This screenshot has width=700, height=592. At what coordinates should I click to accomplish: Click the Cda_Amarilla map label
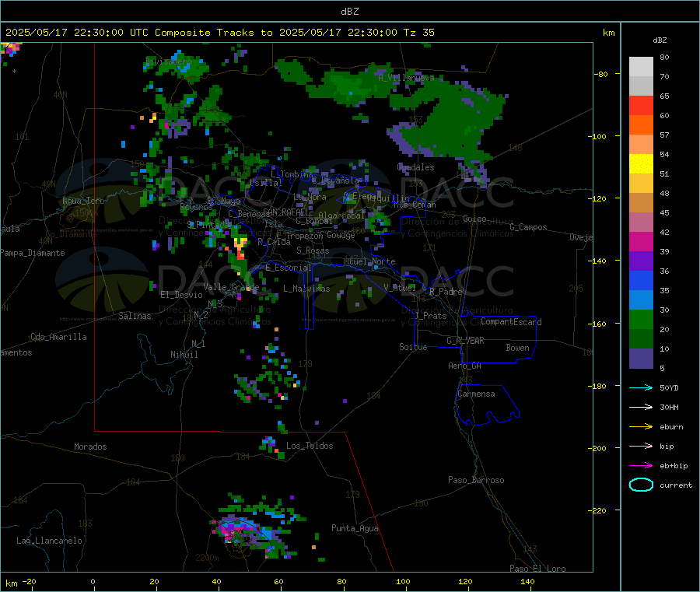[58, 337]
